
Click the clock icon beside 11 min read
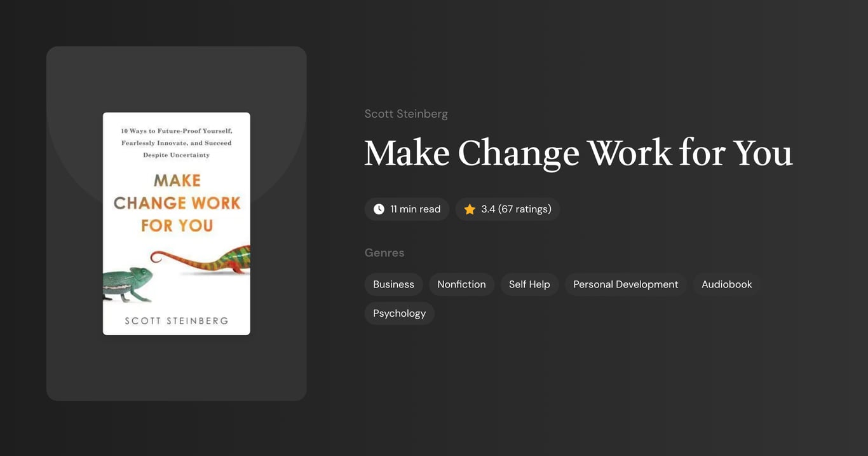click(x=379, y=209)
